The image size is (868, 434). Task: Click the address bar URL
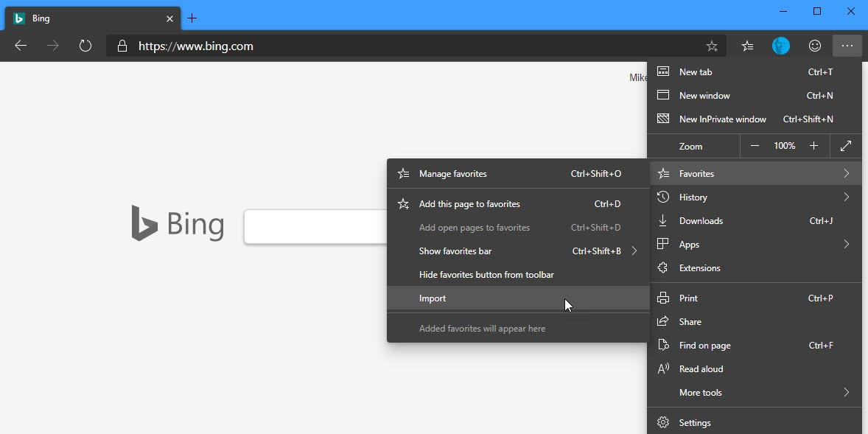(195, 46)
